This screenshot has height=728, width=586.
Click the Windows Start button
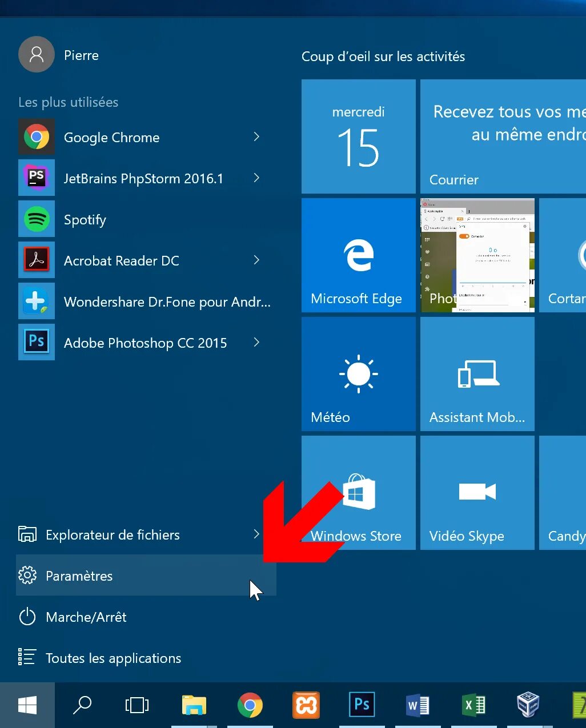(27, 705)
